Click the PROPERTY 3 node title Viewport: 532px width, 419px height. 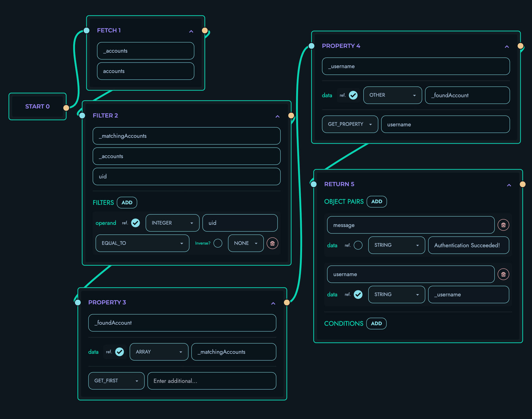pyautogui.click(x=107, y=302)
